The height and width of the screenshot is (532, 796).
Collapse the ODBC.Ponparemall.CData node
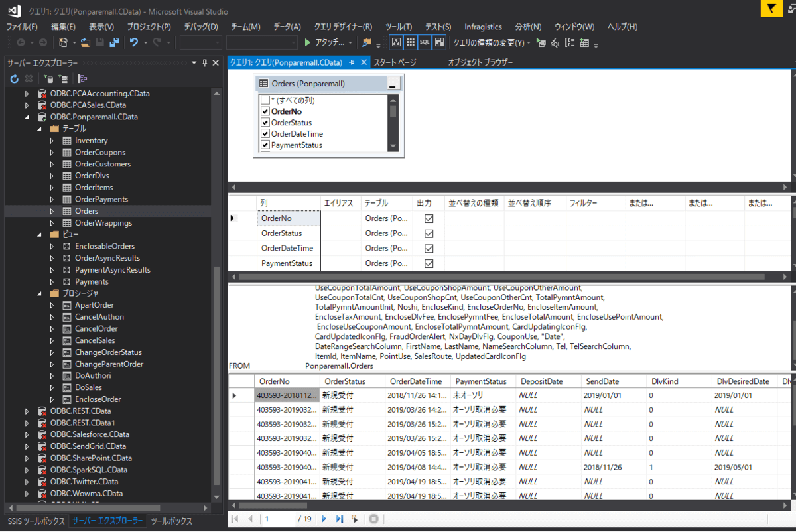click(27, 117)
